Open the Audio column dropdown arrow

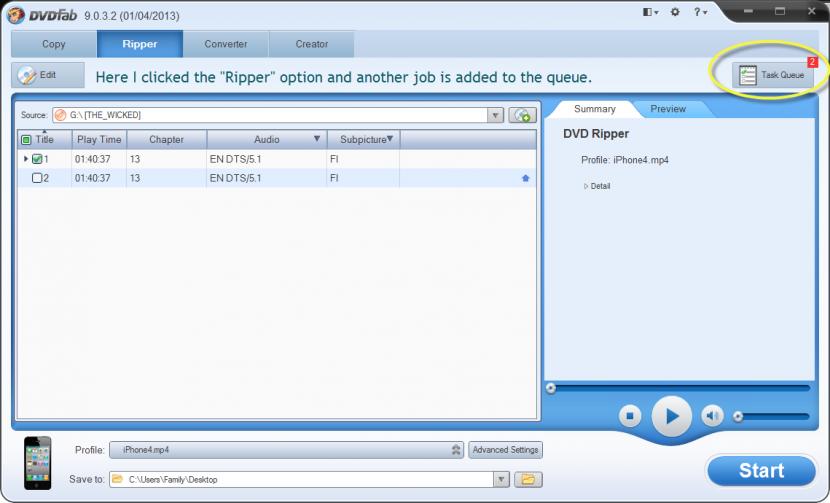[x=317, y=139]
